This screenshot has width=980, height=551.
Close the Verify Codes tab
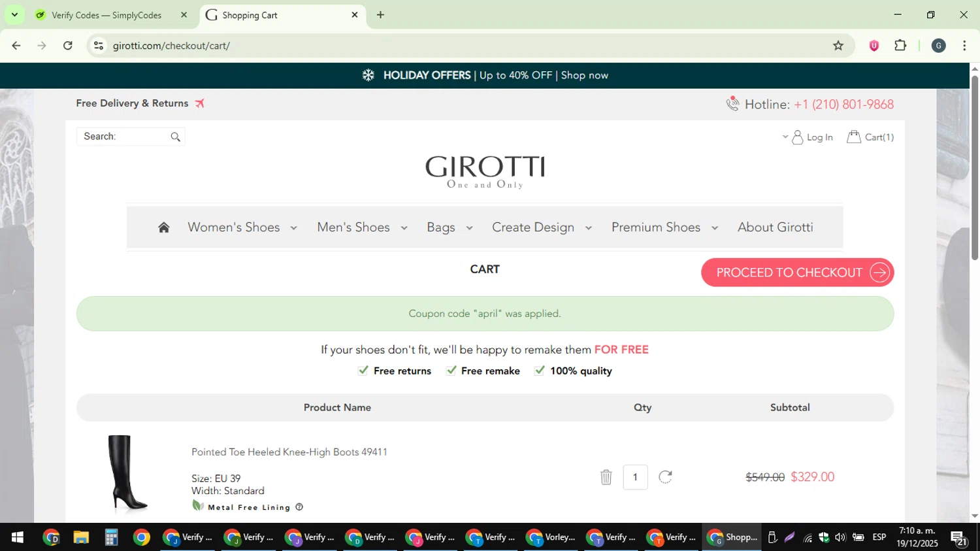tap(184, 14)
